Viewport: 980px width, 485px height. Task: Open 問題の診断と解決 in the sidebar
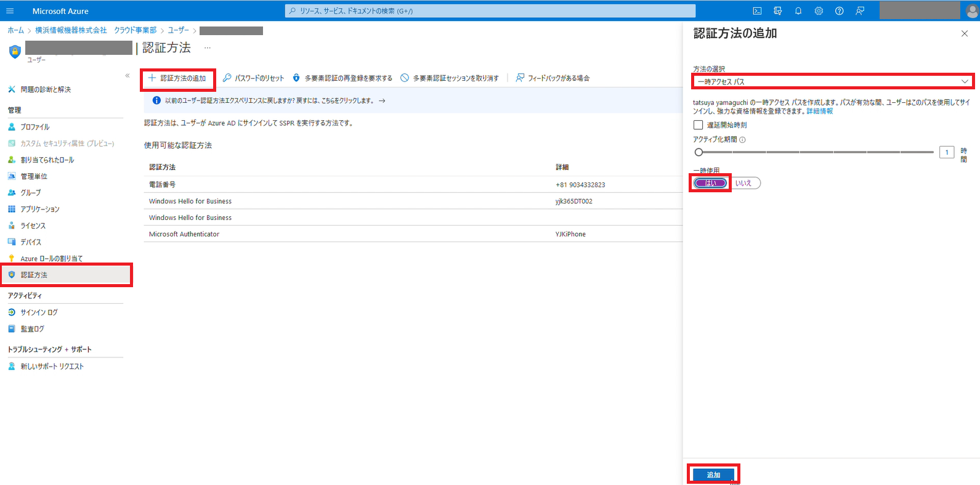click(46, 90)
